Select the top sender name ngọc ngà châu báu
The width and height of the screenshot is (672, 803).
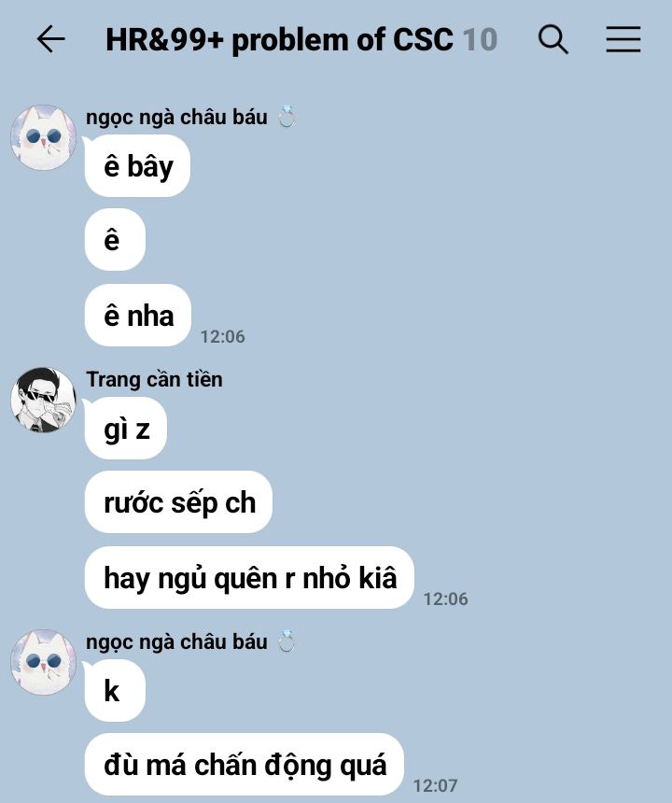[176, 118]
